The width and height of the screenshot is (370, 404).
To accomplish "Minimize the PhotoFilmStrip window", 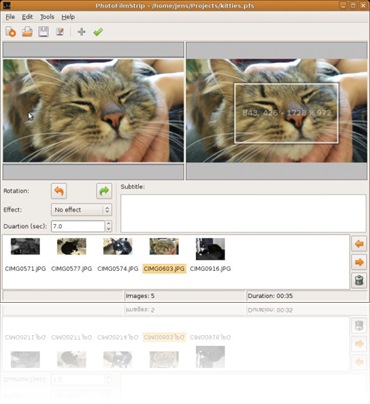I will [x=343, y=6].
